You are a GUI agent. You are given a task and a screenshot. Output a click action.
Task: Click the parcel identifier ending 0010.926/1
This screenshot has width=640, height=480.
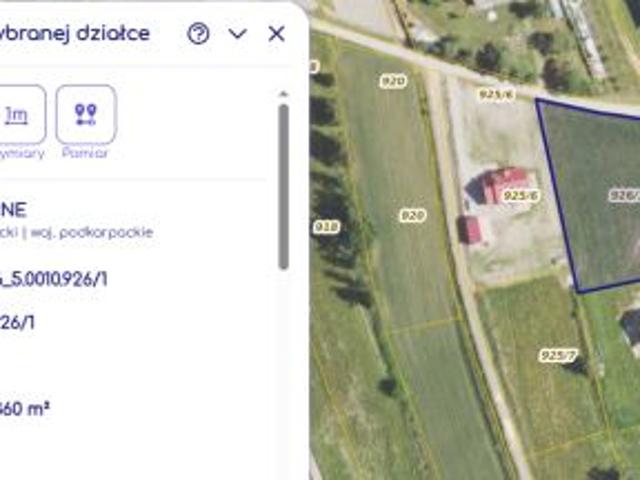(53, 280)
